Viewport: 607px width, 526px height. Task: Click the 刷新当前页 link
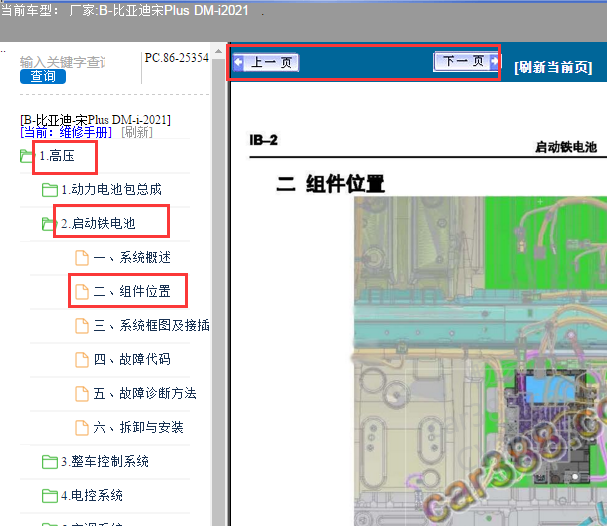(553, 67)
